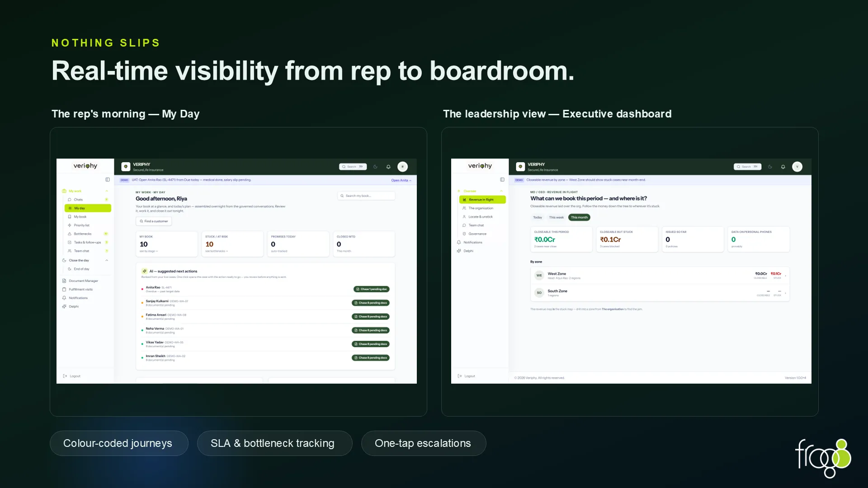The width and height of the screenshot is (868, 488).
Task: Open header Search in My Day screenshot
Action: [x=353, y=167]
